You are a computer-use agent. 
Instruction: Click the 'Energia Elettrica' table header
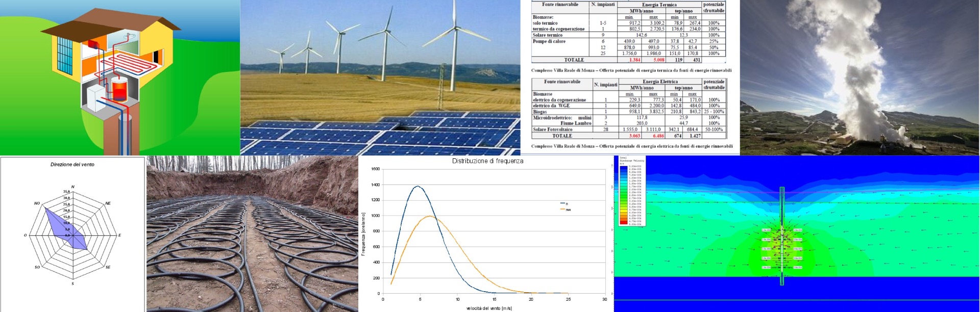660,82
